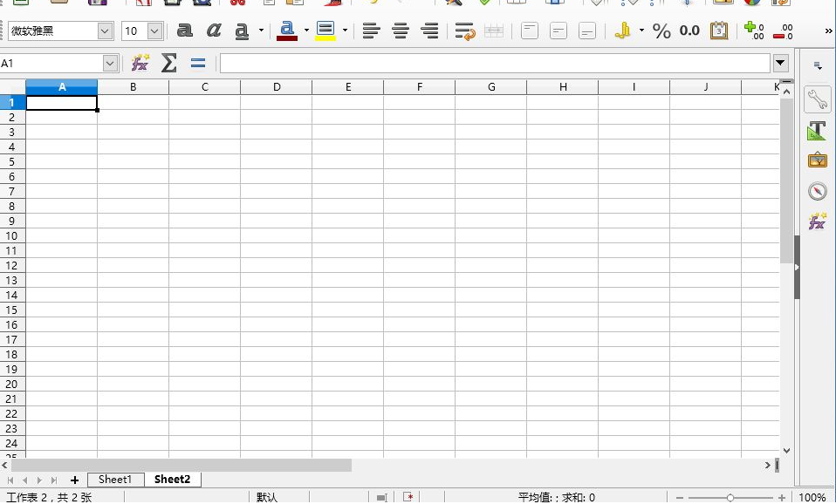This screenshot has height=504, width=836.
Task: Open sidebar Functions panel
Action: [x=818, y=221]
